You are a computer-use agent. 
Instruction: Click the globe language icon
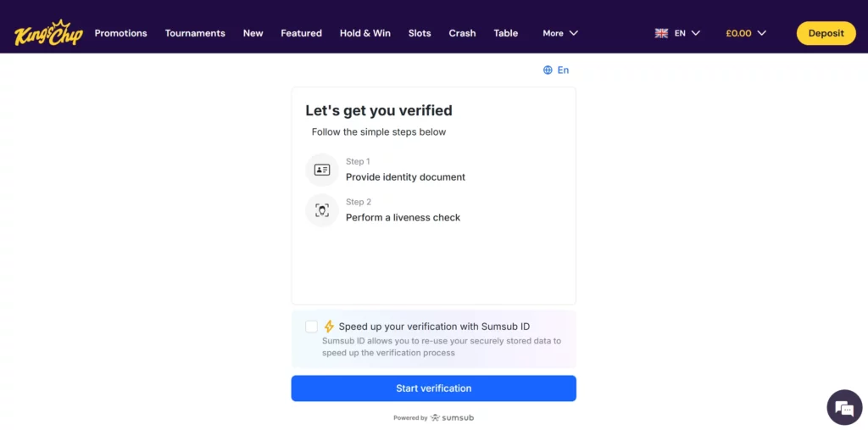[x=548, y=70]
